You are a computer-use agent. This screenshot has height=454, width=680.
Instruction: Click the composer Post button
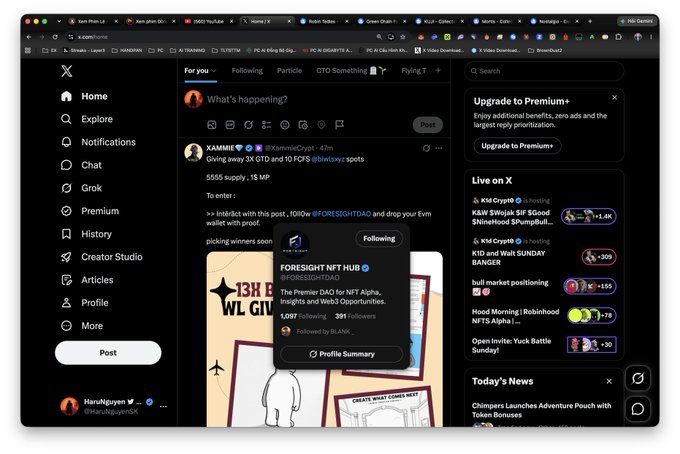[427, 125]
